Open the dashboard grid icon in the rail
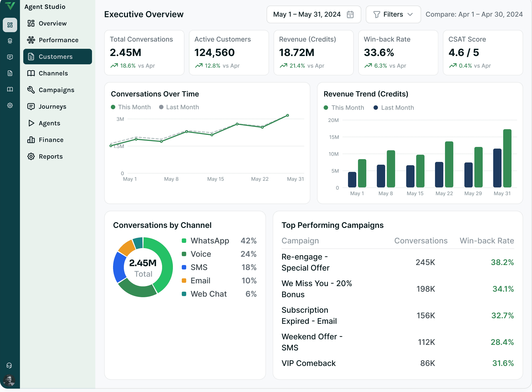Image resolution: width=532 pixels, height=392 pixels. coord(10,25)
